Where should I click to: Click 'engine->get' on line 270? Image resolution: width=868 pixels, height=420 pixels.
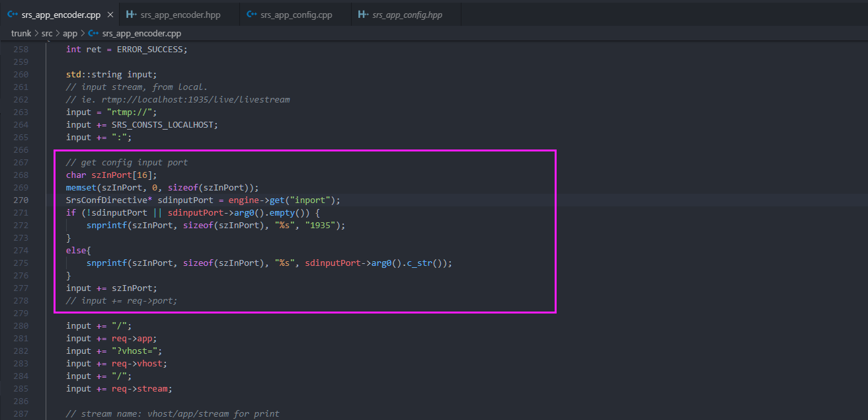[256, 200]
